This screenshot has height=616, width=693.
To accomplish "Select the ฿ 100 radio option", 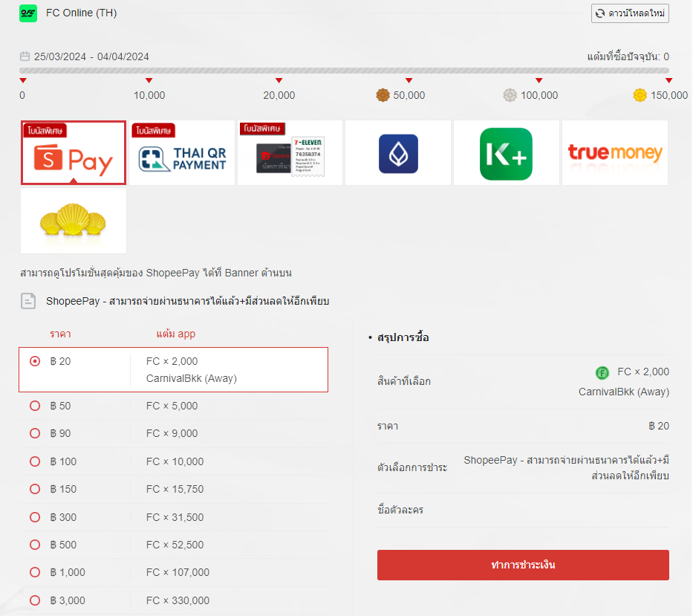I will pyautogui.click(x=35, y=461).
